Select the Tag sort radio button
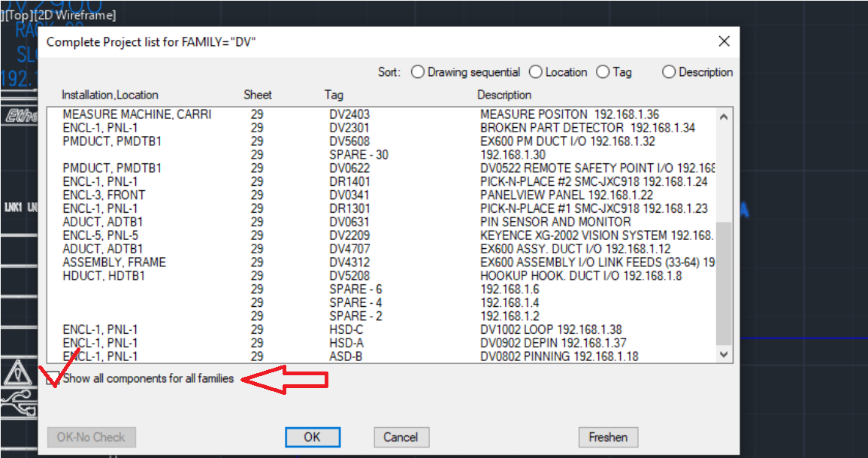The width and height of the screenshot is (868, 458). 603,71
